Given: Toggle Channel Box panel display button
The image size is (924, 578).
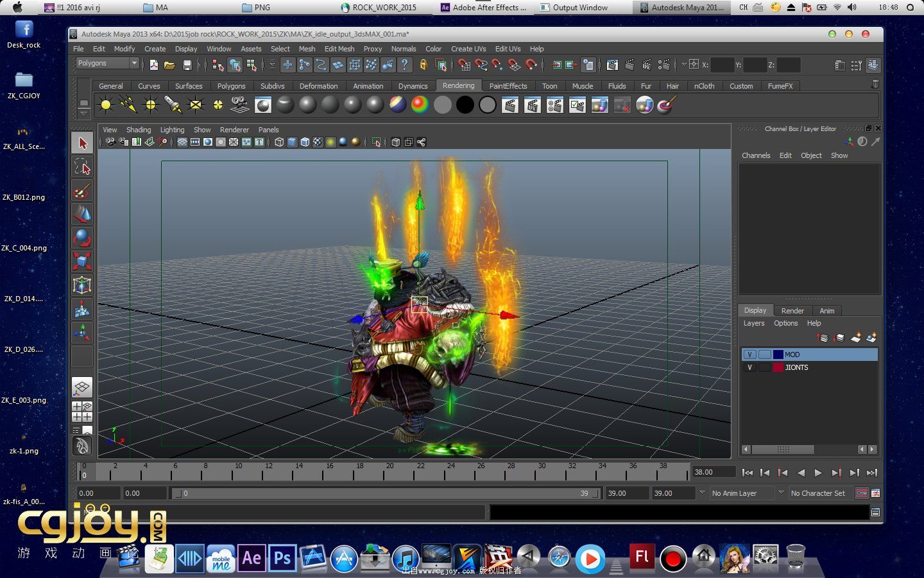Looking at the screenshot, I should tap(873, 65).
